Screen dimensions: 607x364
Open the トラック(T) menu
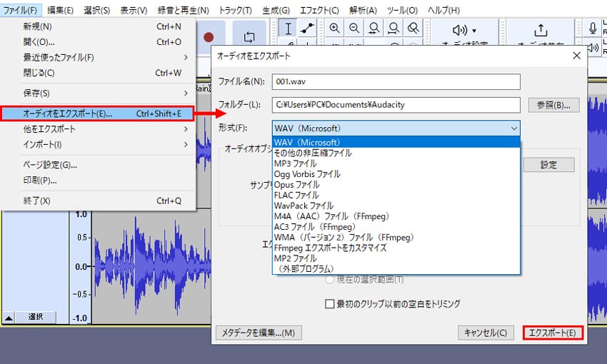tap(235, 10)
